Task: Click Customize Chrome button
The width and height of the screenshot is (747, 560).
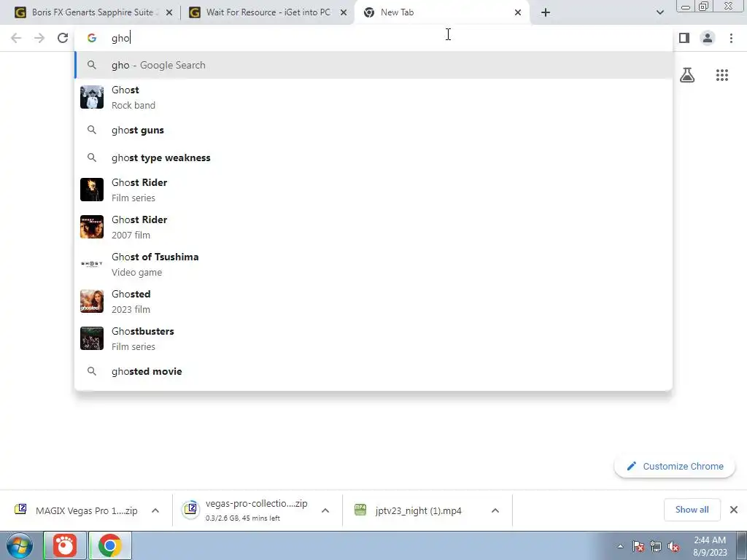Action: tap(675, 466)
